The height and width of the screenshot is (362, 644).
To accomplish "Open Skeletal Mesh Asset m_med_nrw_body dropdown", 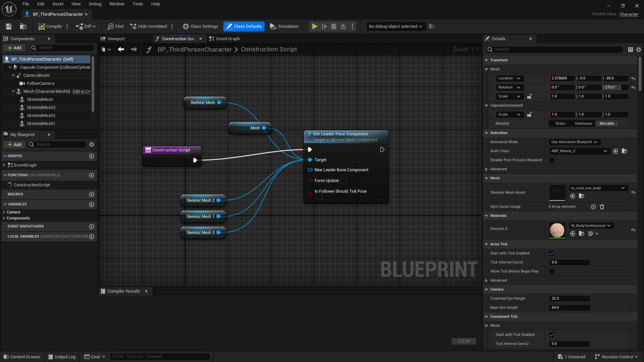I will click(x=598, y=188).
